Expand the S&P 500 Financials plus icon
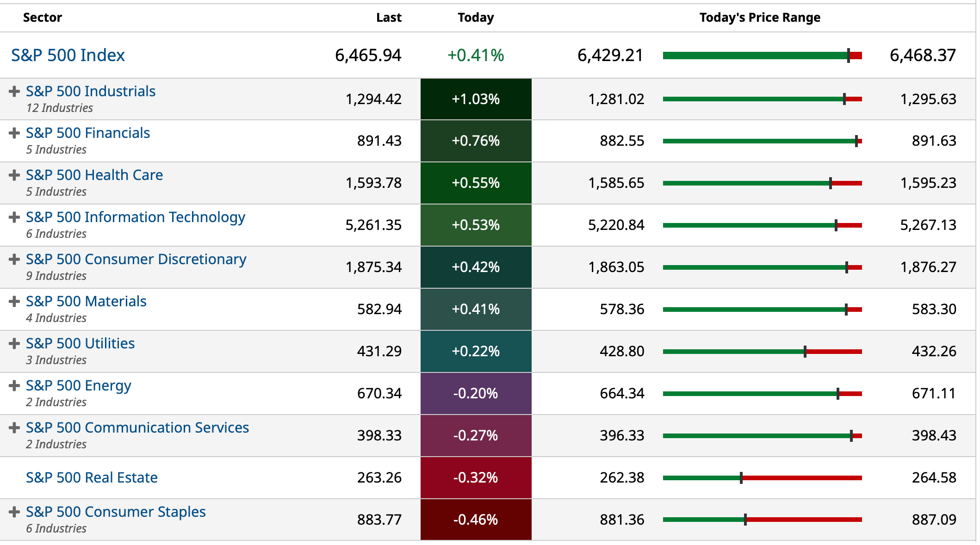The width and height of the screenshot is (980, 545). coord(14,133)
